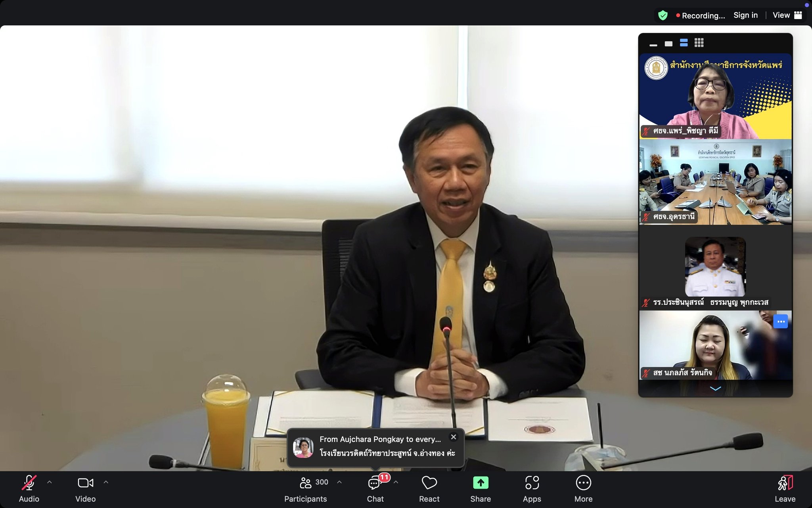Collapse thumbnails to the minimized strip
Screen dimensions: 812x508
click(x=653, y=44)
